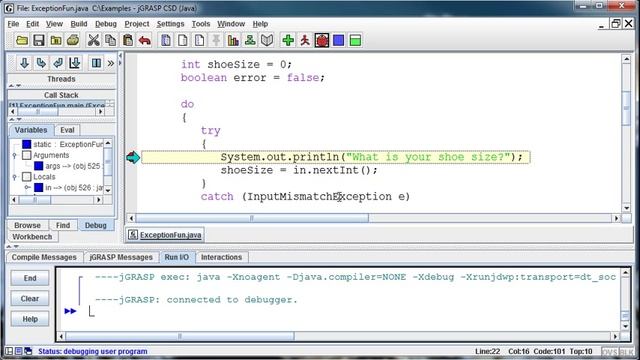640x360 pixels.
Task: Click the Run to Cursor debugger icon
Action: point(75,63)
